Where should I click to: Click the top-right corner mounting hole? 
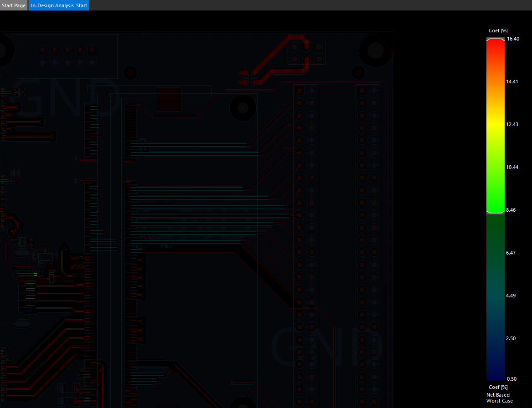[x=375, y=50]
